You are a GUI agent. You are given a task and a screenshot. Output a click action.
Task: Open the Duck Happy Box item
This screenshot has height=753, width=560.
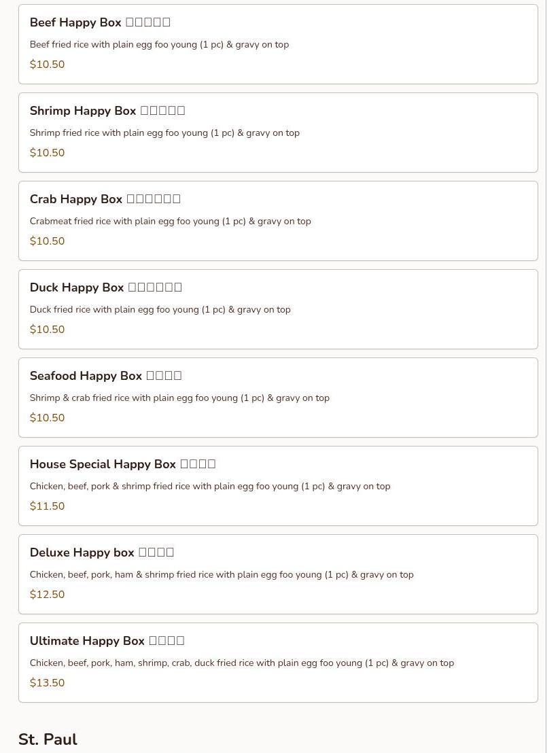point(278,309)
